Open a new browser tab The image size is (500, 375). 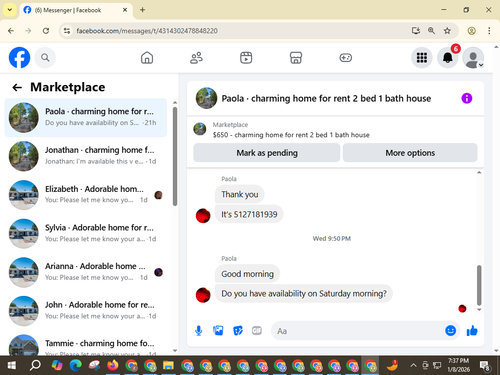(142, 10)
